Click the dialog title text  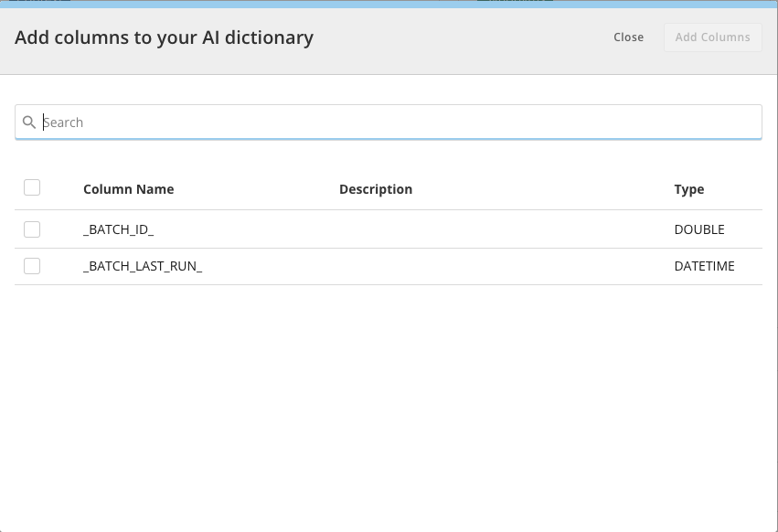click(x=165, y=37)
